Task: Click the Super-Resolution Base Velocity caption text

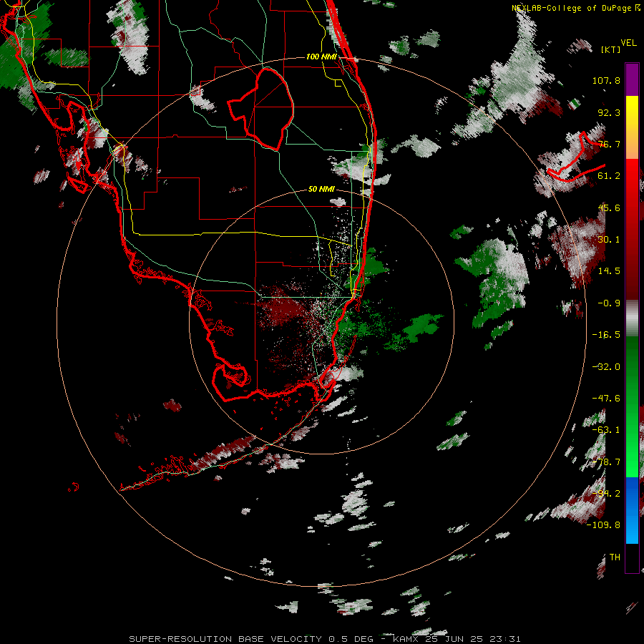Action: 325,639
